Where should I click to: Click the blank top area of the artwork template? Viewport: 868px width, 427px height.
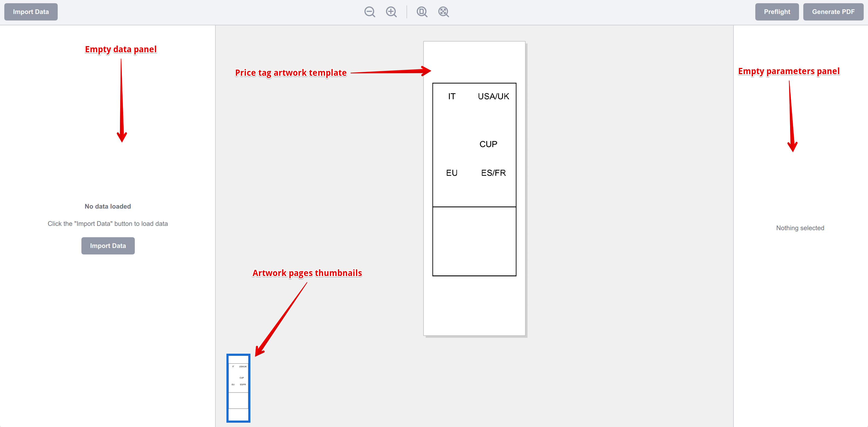(x=474, y=59)
